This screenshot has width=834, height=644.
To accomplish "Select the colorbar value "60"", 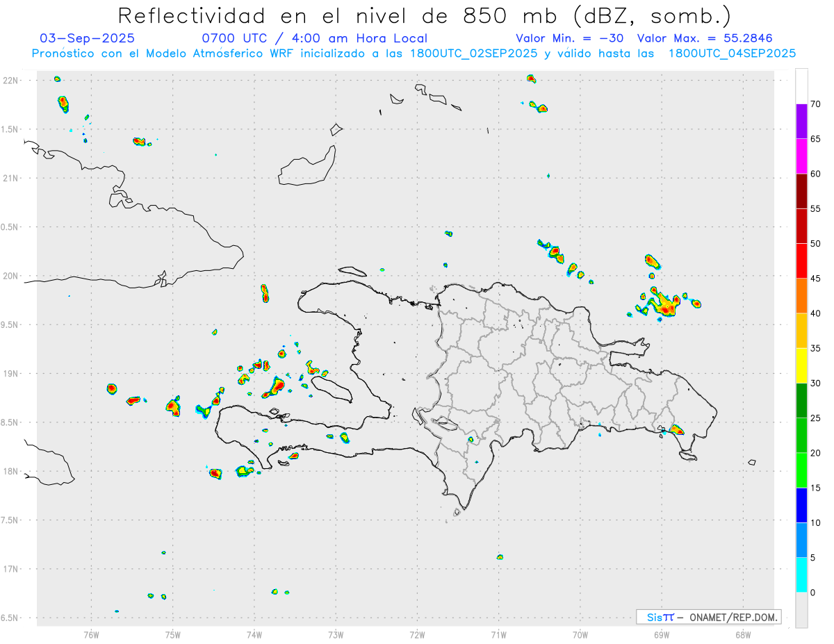I will [816, 174].
